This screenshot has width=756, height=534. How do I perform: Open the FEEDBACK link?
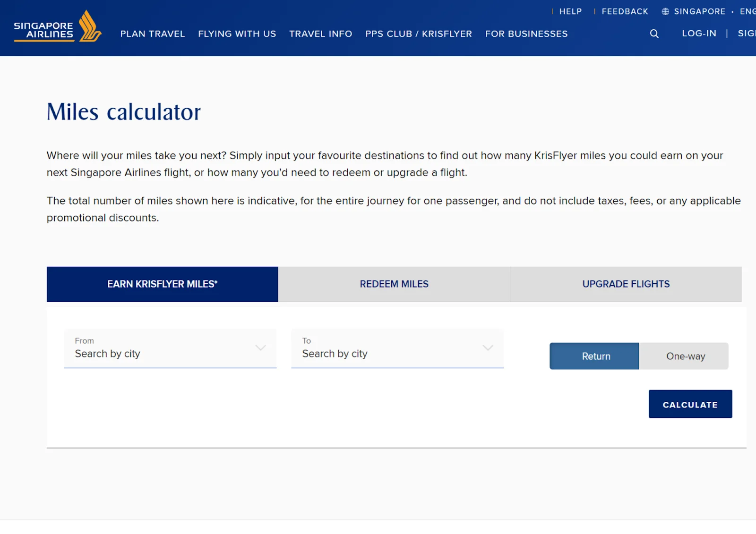point(625,11)
